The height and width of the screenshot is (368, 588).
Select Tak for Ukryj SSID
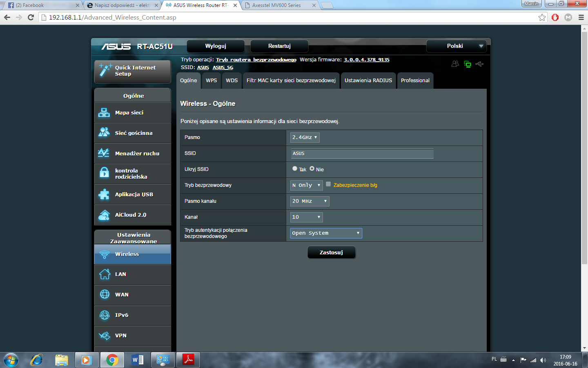295,168
